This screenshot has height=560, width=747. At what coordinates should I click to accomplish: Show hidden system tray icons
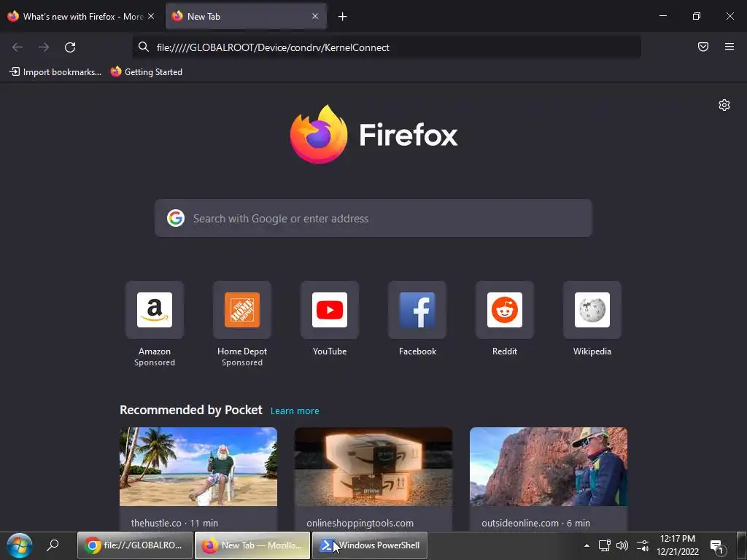[587, 545]
